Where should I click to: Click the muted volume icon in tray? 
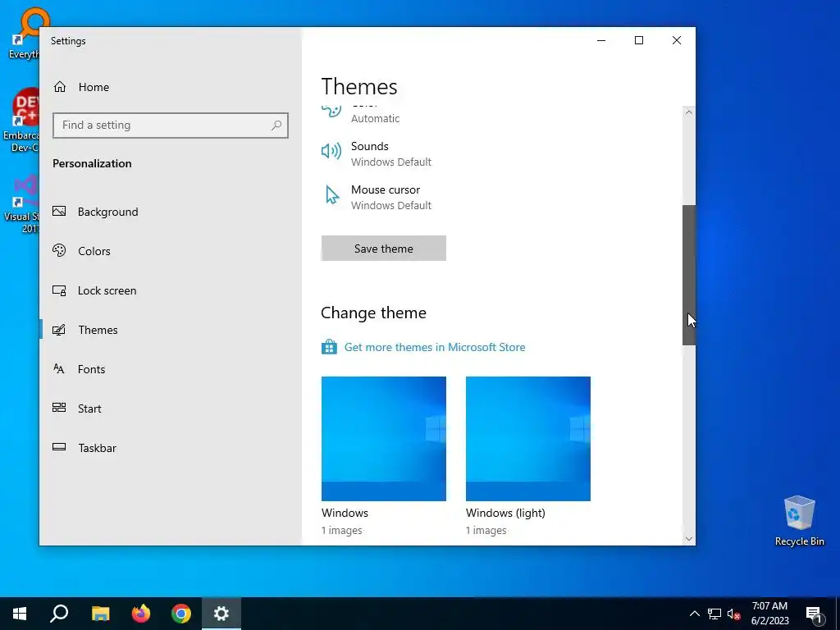click(x=734, y=614)
